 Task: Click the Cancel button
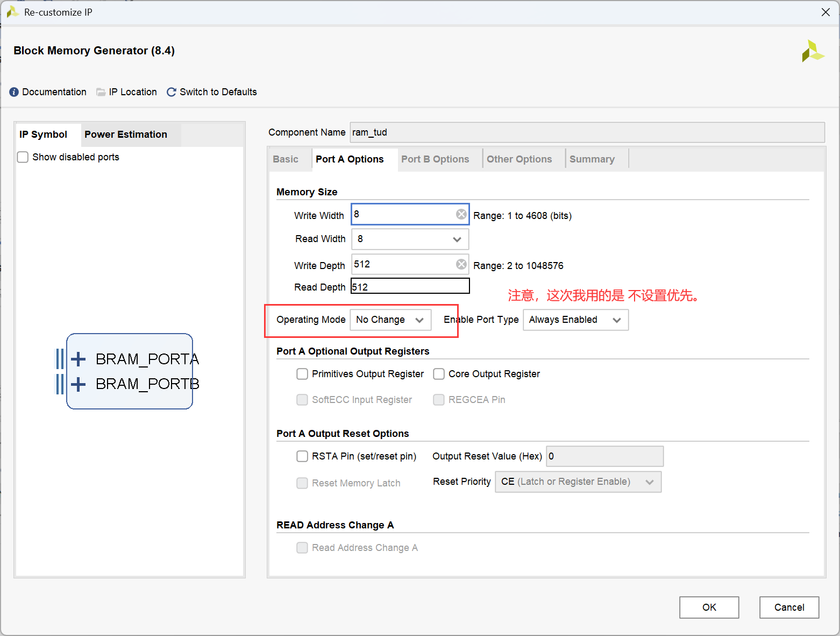pyautogui.click(x=789, y=607)
